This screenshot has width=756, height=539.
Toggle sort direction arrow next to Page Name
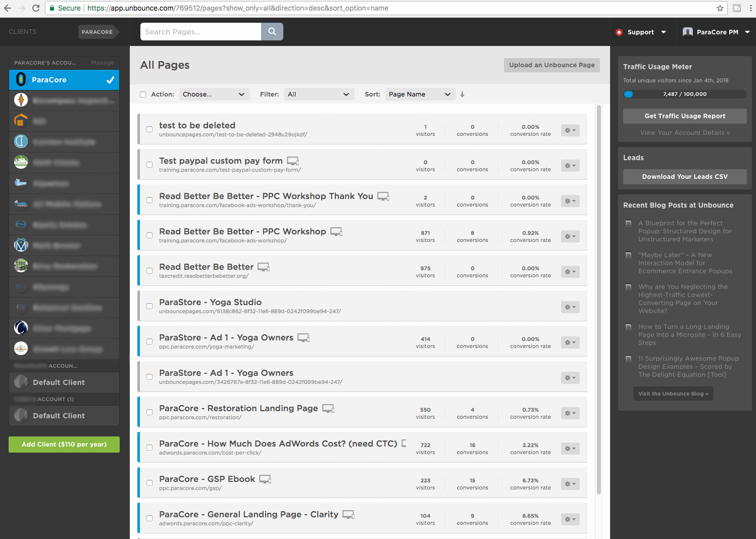click(462, 94)
